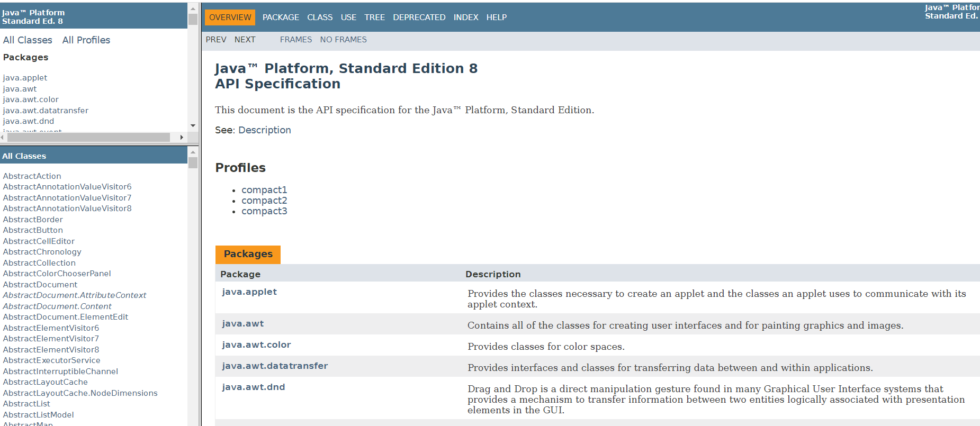Open the compact1 profile link

pyautogui.click(x=264, y=190)
